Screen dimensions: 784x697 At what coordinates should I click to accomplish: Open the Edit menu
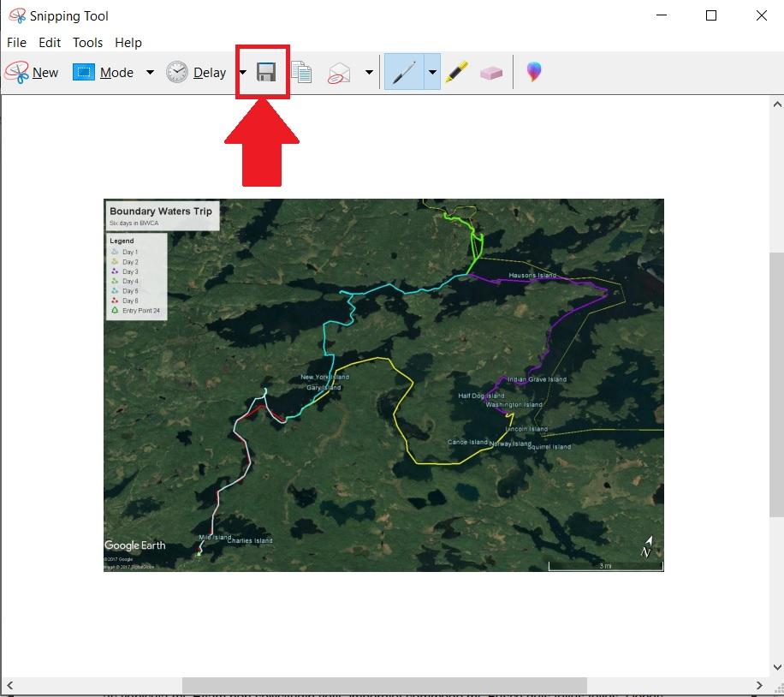(x=50, y=43)
